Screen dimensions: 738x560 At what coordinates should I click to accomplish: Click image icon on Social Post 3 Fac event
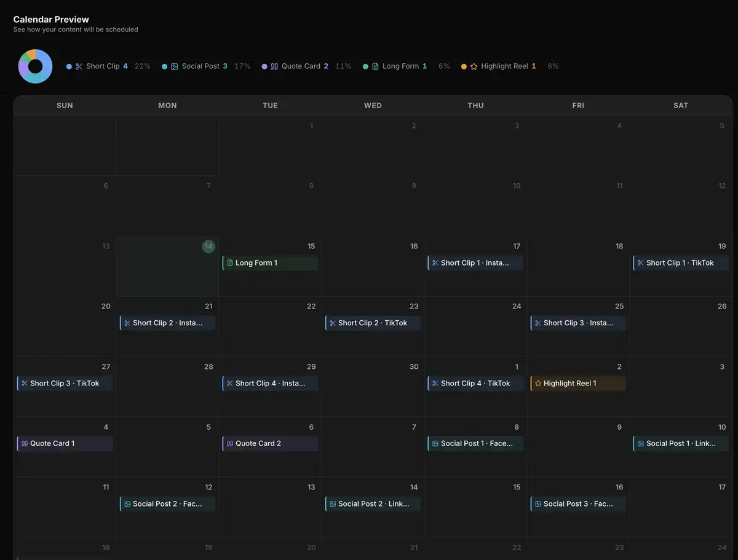(x=538, y=504)
